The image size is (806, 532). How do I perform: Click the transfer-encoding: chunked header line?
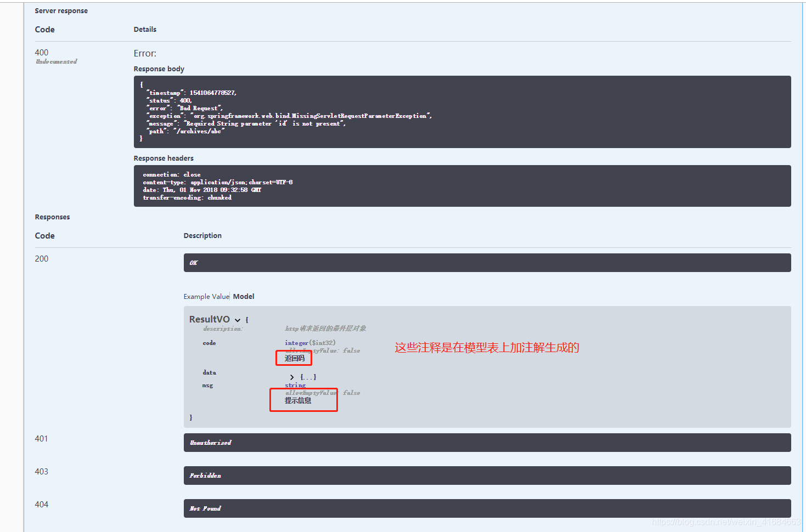pyautogui.click(x=187, y=197)
